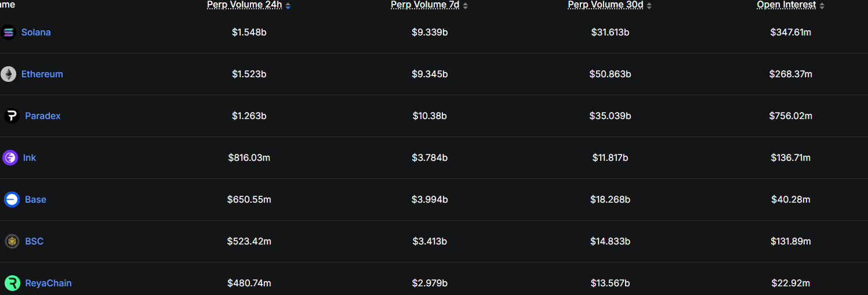This screenshot has width=868, height=295.
Task: Click the Paradex logo icon
Action: coord(12,116)
